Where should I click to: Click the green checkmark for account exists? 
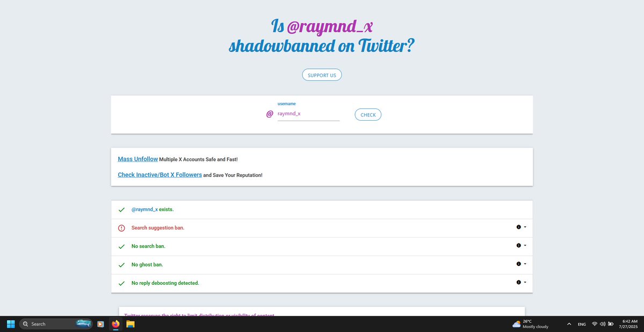121,210
